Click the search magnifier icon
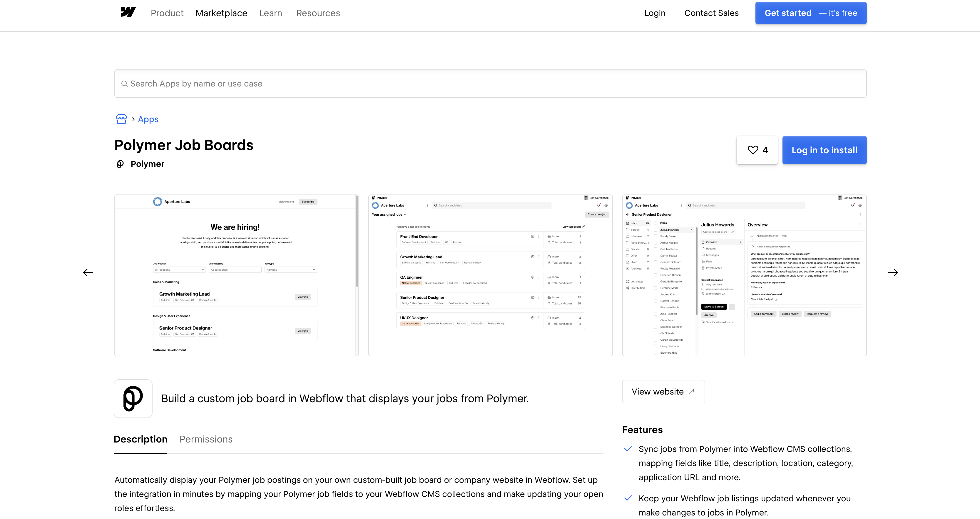 124,84
